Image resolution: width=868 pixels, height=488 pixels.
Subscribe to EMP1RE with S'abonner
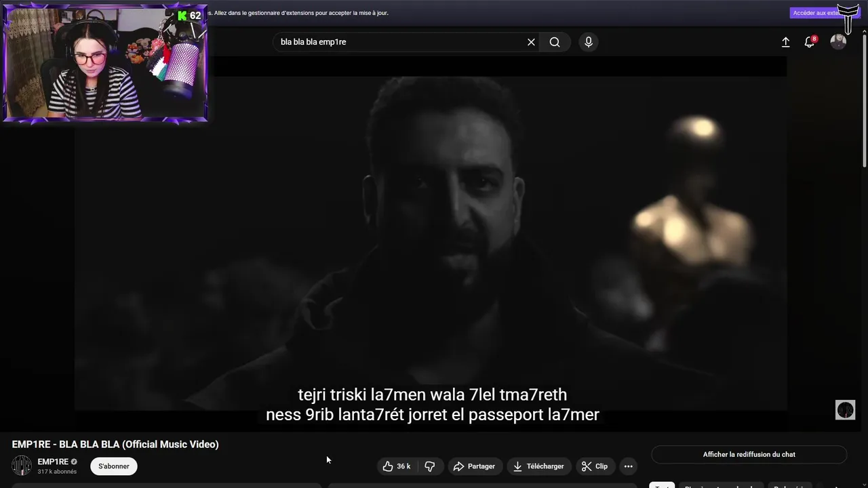pyautogui.click(x=114, y=466)
